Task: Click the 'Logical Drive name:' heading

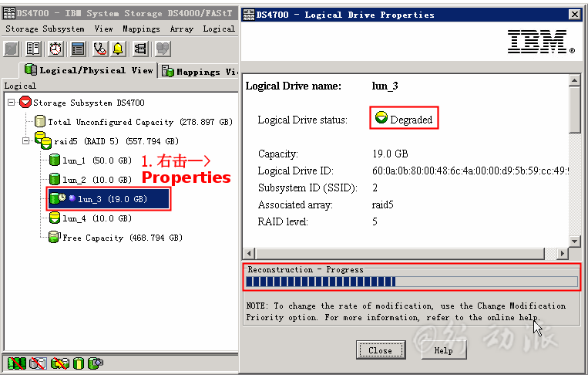Action: [294, 86]
